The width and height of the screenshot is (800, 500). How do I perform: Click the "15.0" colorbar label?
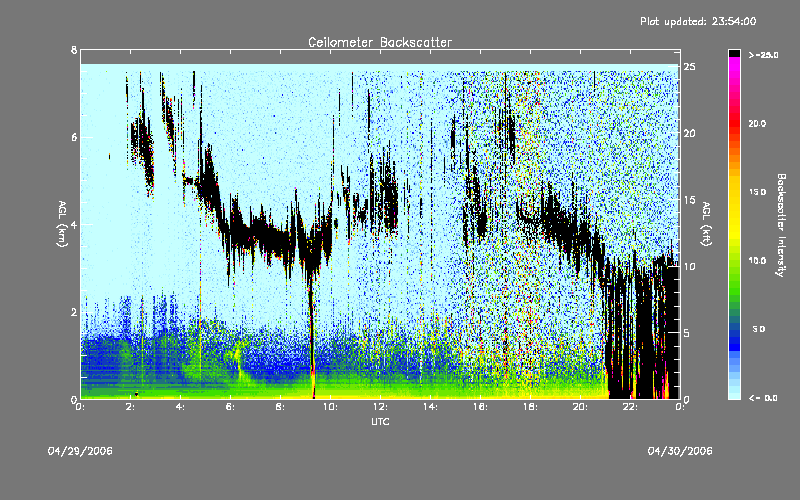pos(757,192)
